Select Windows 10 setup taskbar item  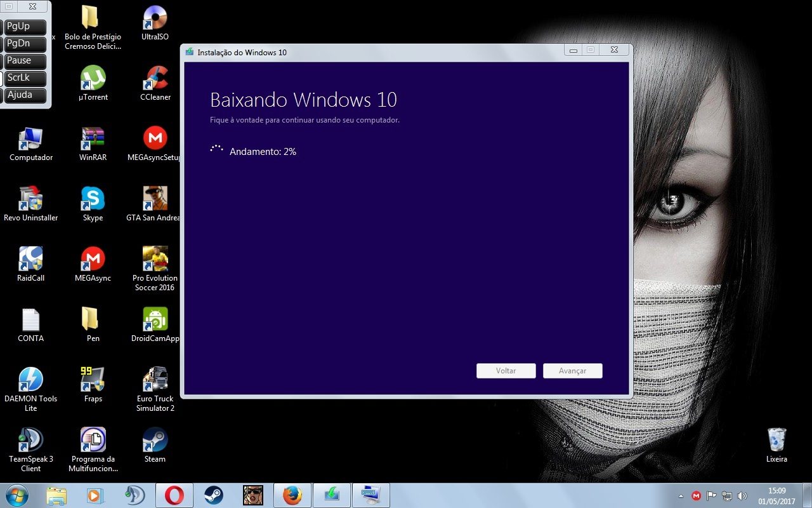click(332, 495)
